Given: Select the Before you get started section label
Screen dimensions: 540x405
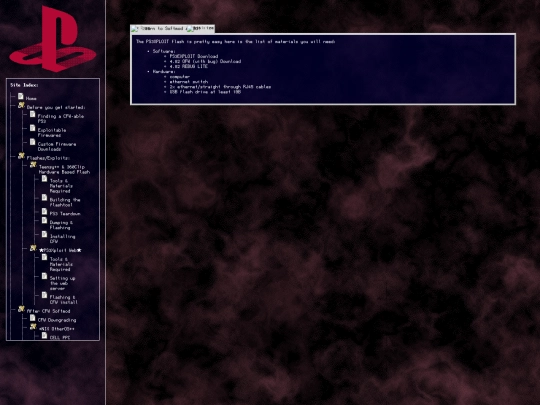Looking at the screenshot, I should pos(56,107).
